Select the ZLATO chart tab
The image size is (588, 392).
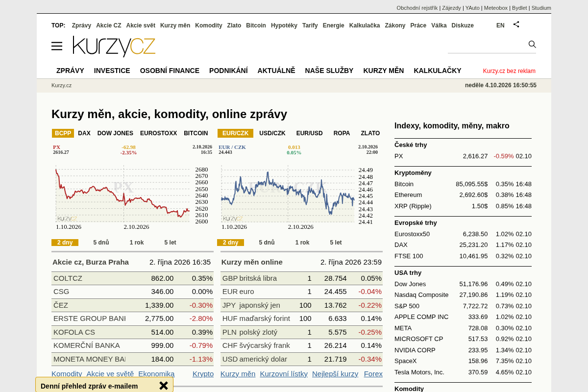pyautogui.click(x=370, y=133)
